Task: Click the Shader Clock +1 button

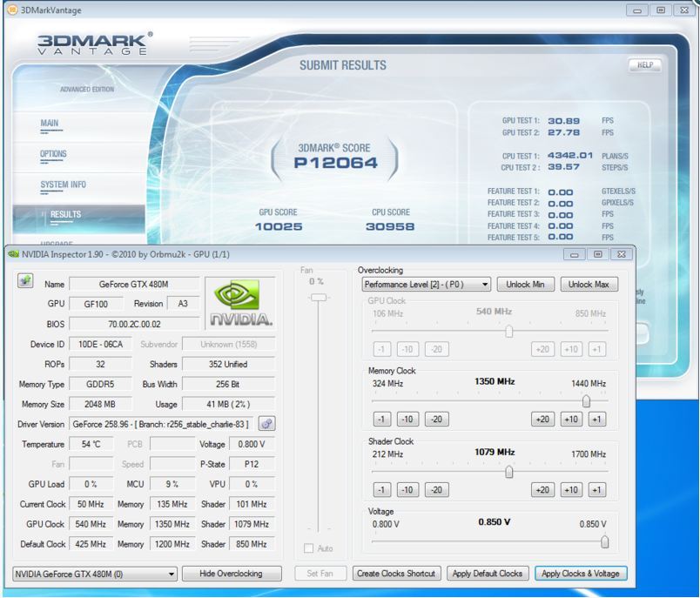Action: point(597,489)
